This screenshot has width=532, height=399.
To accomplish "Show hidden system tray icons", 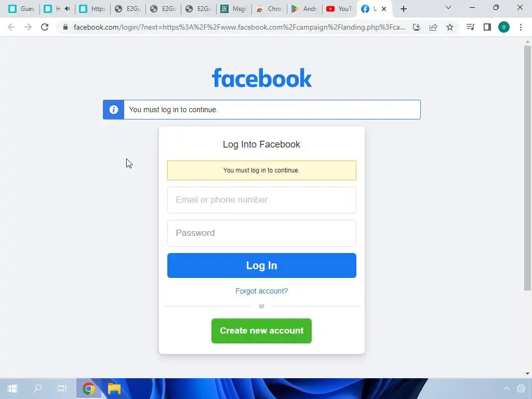I will pos(506,389).
